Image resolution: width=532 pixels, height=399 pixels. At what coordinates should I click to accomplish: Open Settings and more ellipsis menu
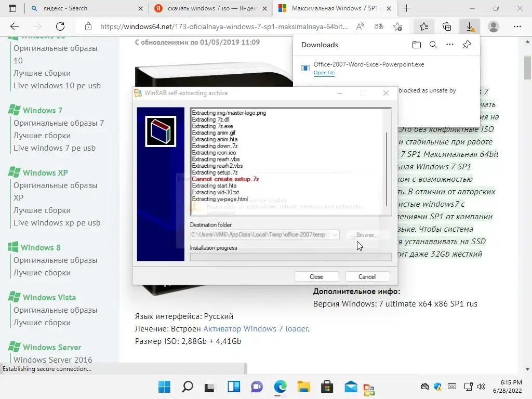(x=517, y=26)
